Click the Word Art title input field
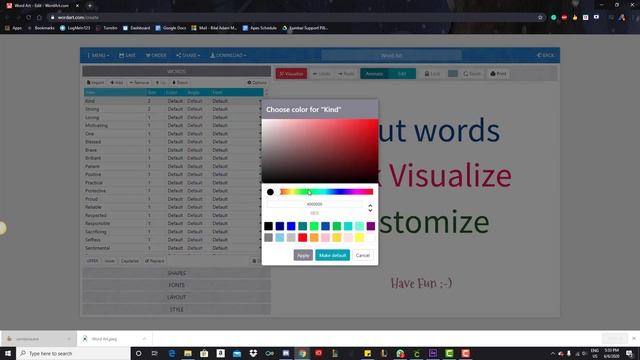The image size is (640, 360). pyautogui.click(x=391, y=55)
